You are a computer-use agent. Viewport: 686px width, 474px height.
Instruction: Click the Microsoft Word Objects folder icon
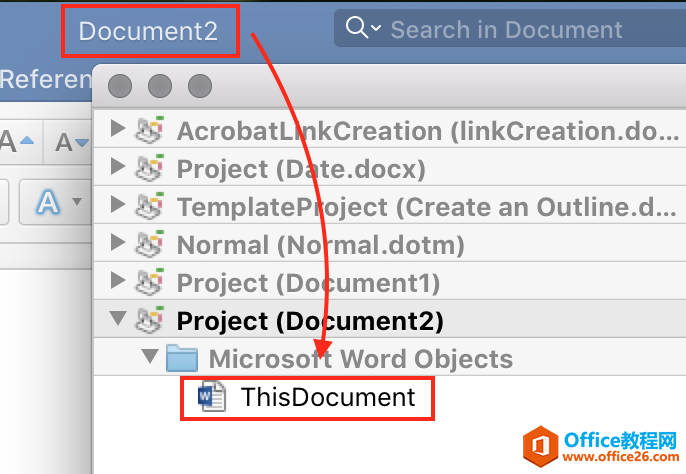pyautogui.click(x=182, y=358)
